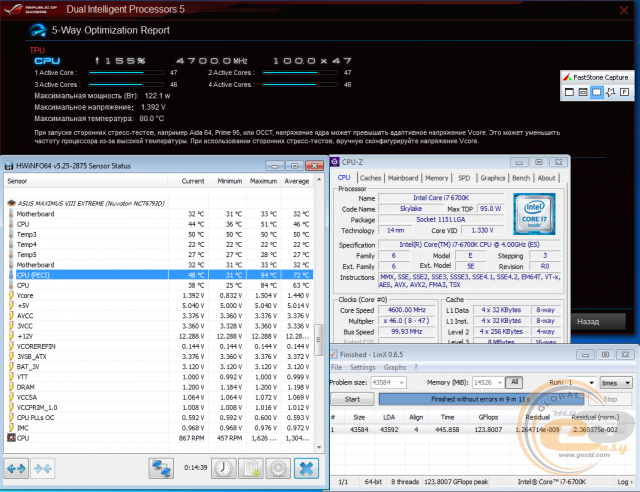The image size is (640, 492).
Task: Click LinX result row GFlops 123.8007
Action: tap(488, 430)
